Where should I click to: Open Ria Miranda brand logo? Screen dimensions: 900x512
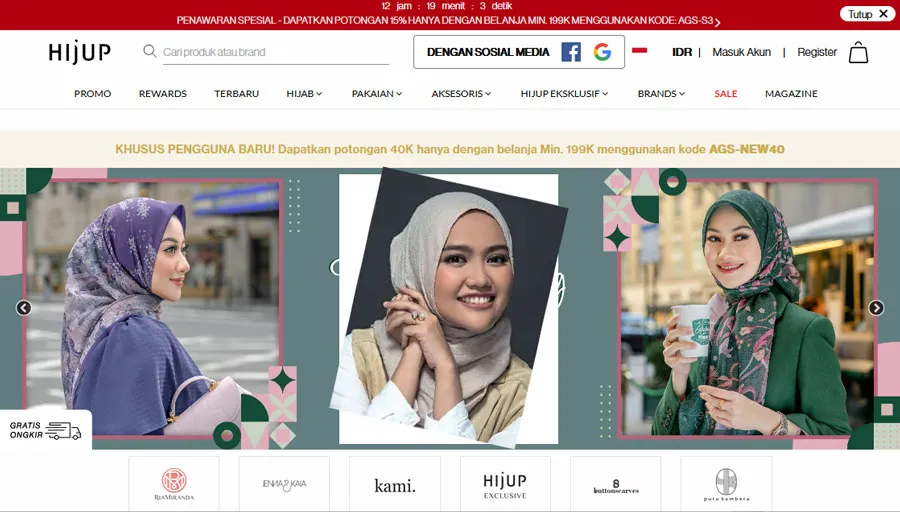click(x=174, y=483)
